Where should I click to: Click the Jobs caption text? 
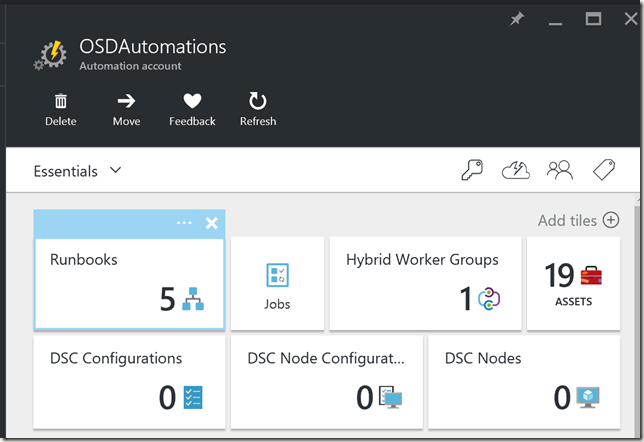pyautogui.click(x=277, y=304)
